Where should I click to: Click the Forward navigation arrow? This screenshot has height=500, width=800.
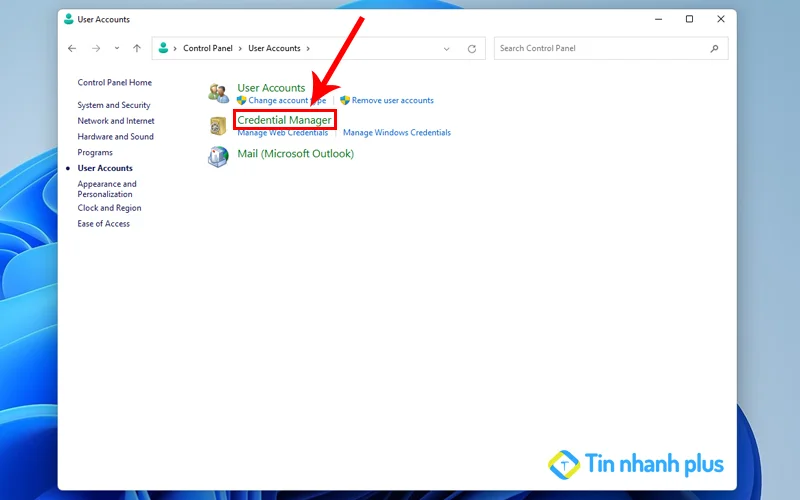[x=96, y=48]
